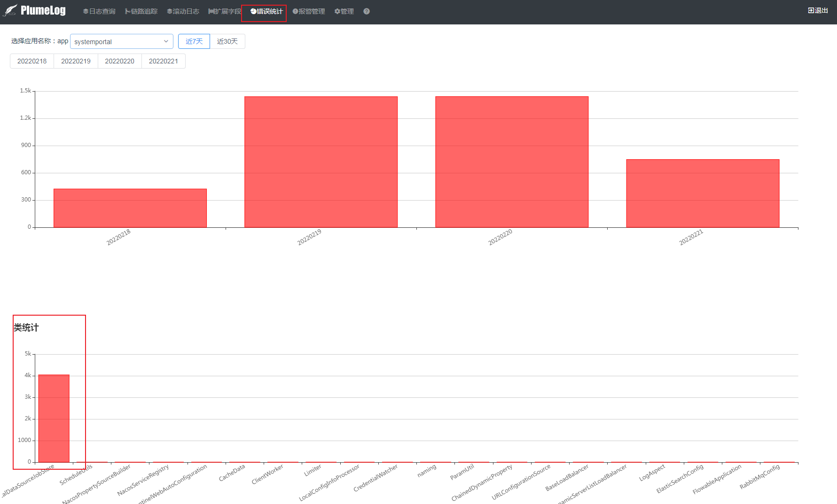Click the Limiter axis label

[x=313, y=471]
